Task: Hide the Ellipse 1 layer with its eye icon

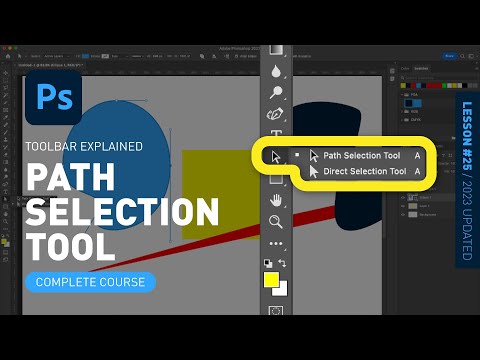Action: 403,198
